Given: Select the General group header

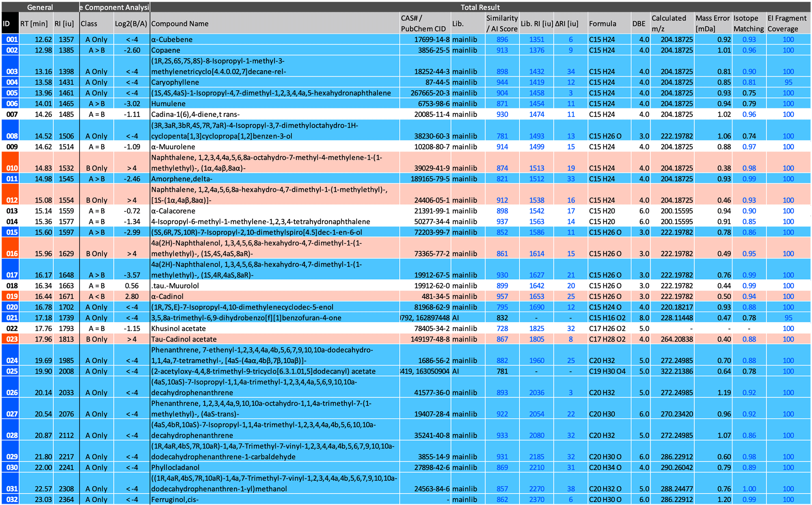Looking at the screenshot, I should point(40,7).
